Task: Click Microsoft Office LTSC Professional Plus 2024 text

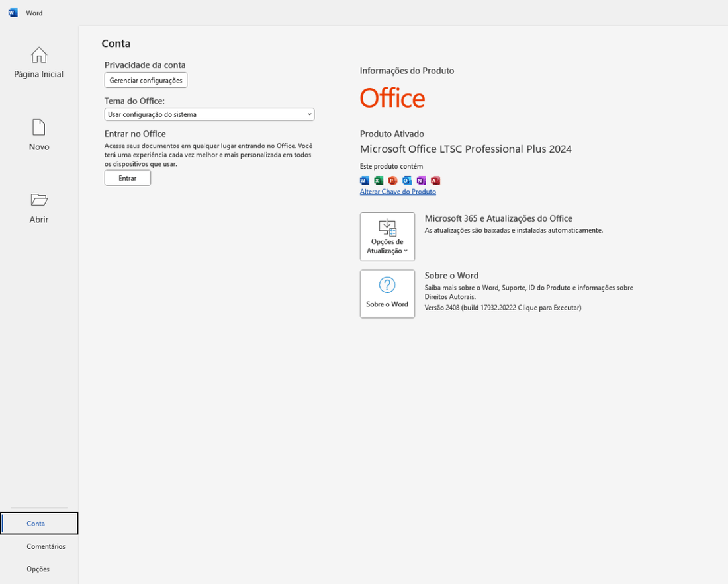Action: pos(466,149)
